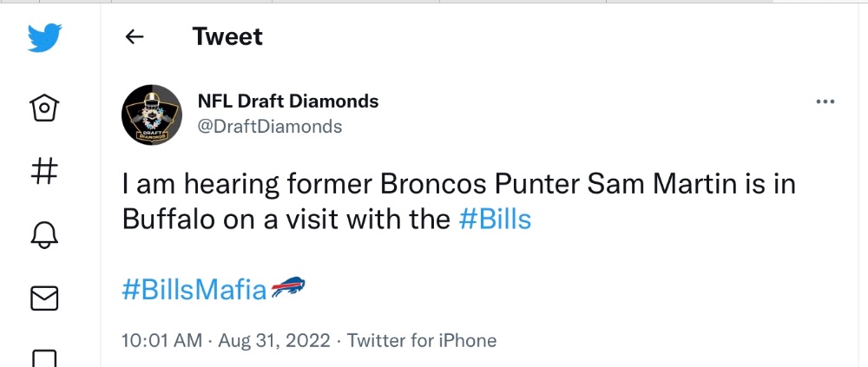Click the Twitter bird logo
This screenshot has width=868, height=367.
pyautogui.click(x=44, y=37)
